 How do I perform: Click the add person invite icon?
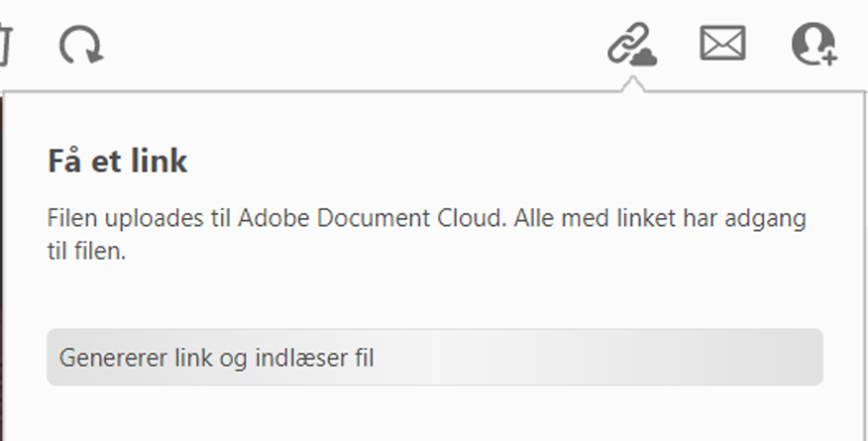coord(814,45)
